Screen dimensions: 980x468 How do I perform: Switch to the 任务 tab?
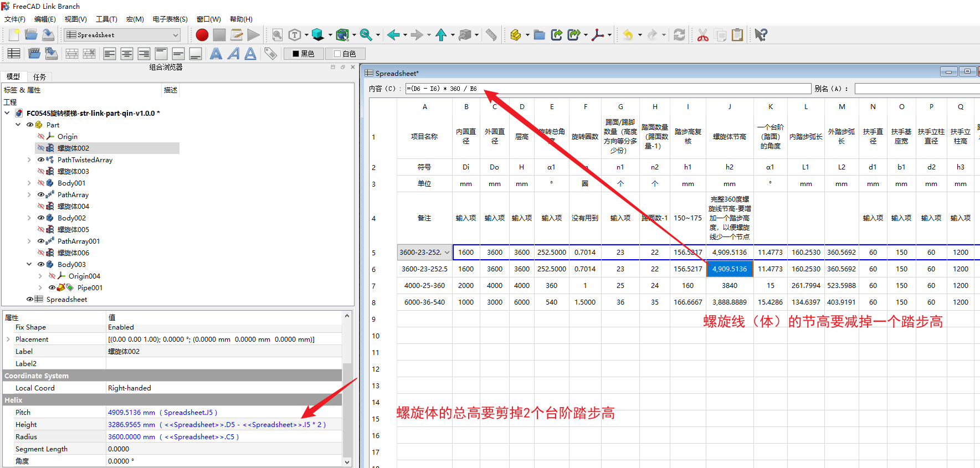[39, 77]
